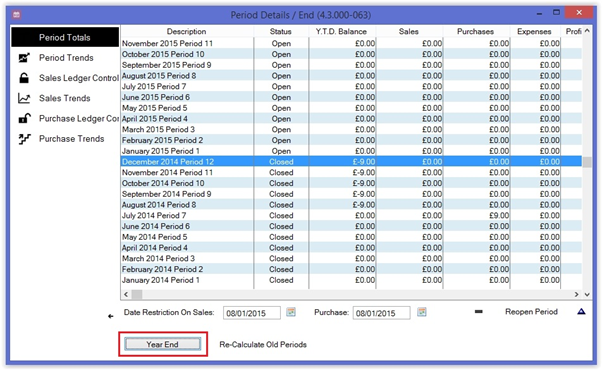Sort by the Description column header
The height and width of the screenshot is (370, 602).
click(187, 31)
